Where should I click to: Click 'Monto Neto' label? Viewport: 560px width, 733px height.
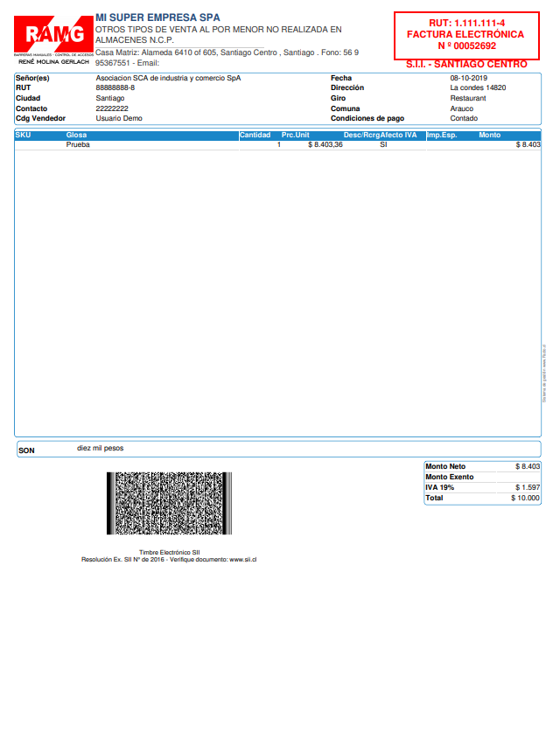[x=445, y=466]
